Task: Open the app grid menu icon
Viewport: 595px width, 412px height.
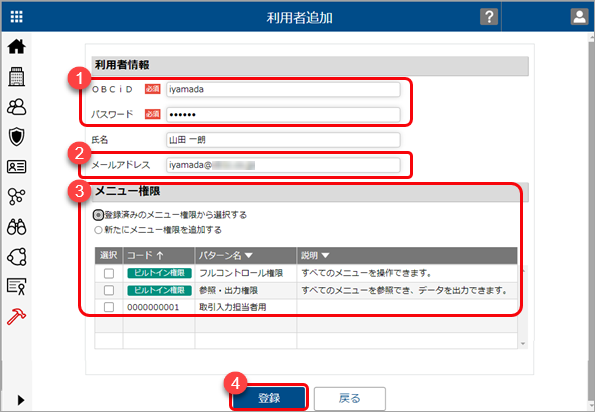Action: (16, 17)
